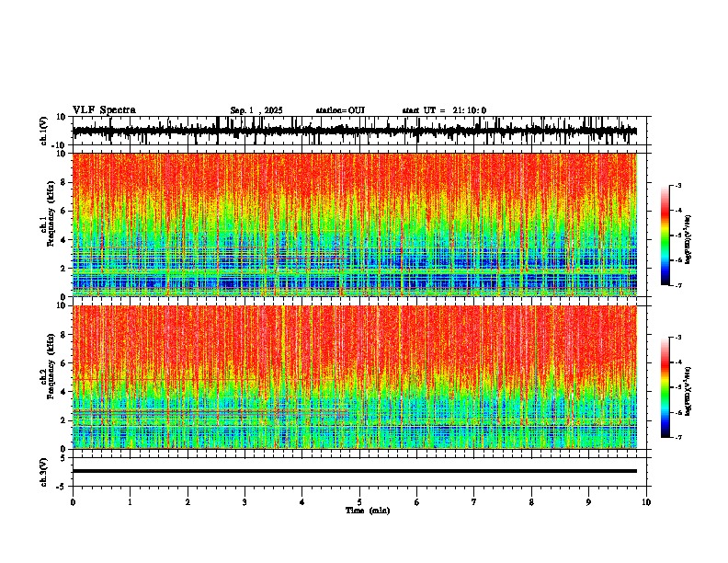
Task: Click the "4" tick on the time axis
Action: 302,502
